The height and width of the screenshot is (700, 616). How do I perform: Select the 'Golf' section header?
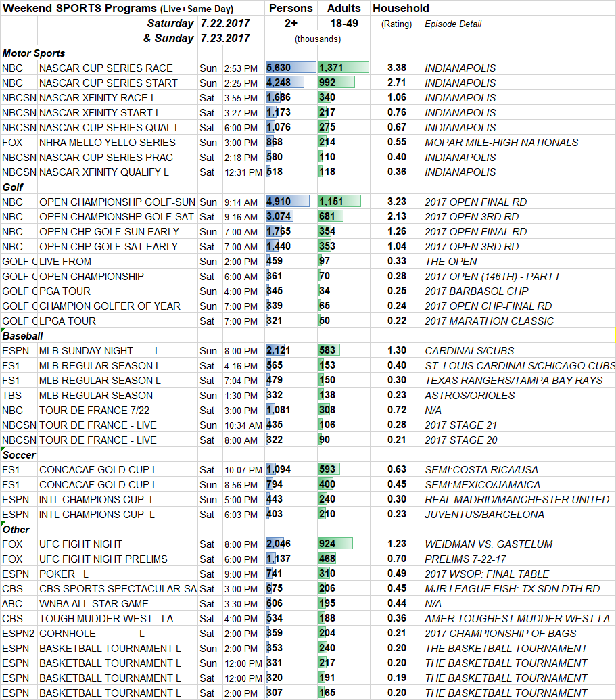click(x=13, y=187)
